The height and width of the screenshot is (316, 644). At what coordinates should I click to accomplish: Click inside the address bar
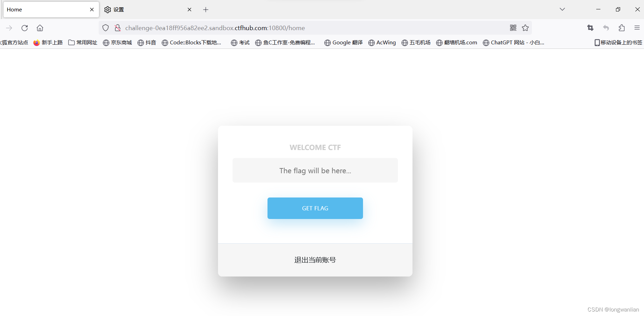point(311,28)
